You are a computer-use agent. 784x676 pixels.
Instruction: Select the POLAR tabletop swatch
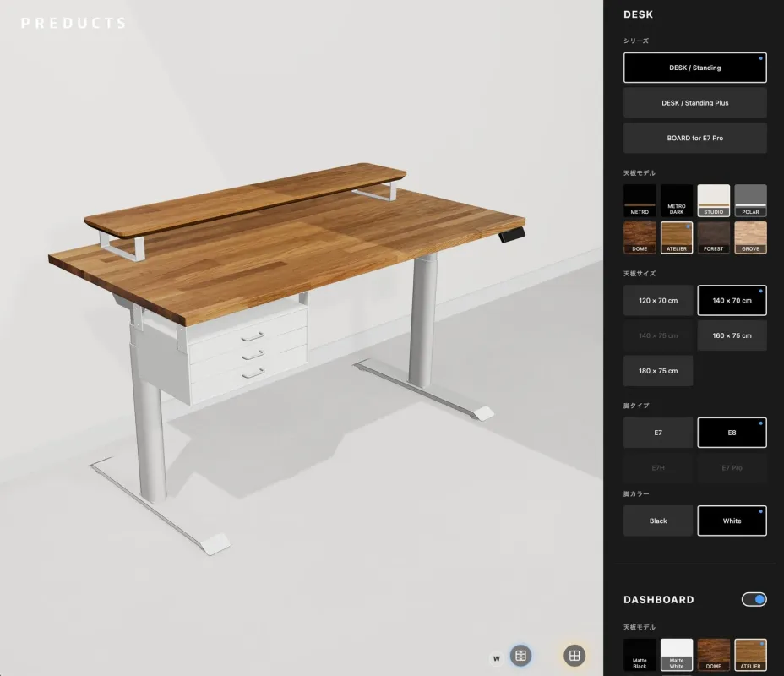(x=750, y=201)
